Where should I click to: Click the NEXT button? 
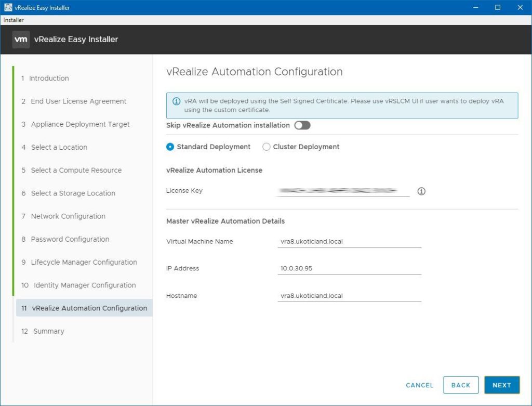point(502,385)
